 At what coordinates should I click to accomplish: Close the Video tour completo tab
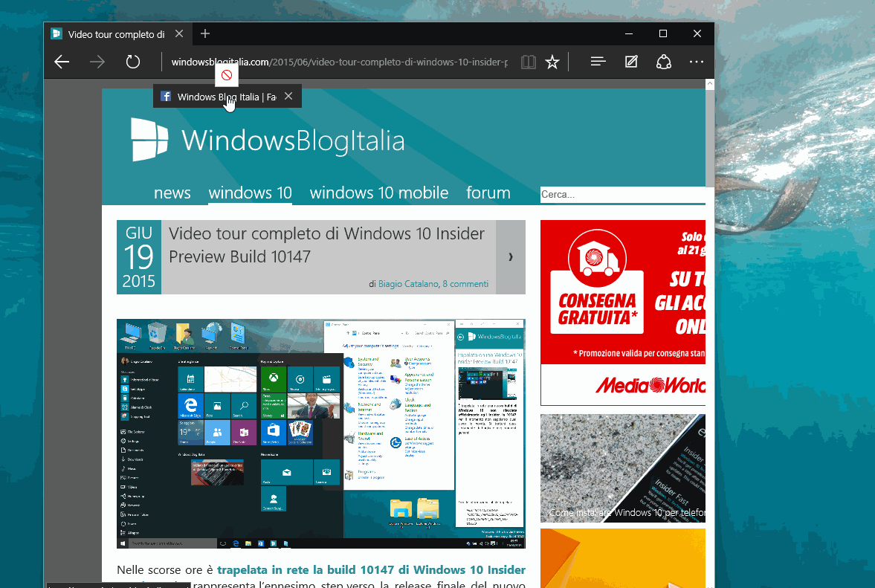[x=179, y=33]
